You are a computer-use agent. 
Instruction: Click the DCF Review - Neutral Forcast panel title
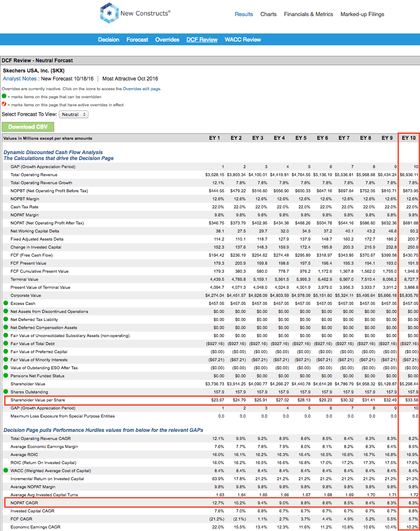[x=37, y=61]
